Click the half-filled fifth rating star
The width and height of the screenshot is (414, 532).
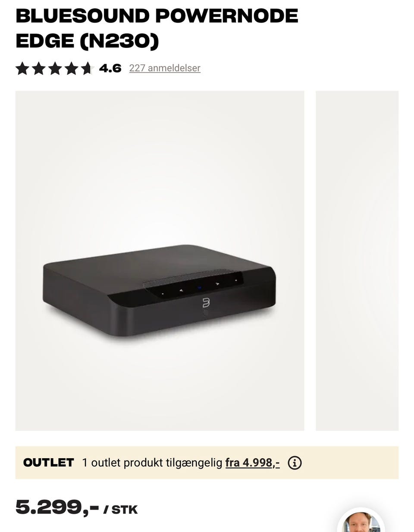87,68
